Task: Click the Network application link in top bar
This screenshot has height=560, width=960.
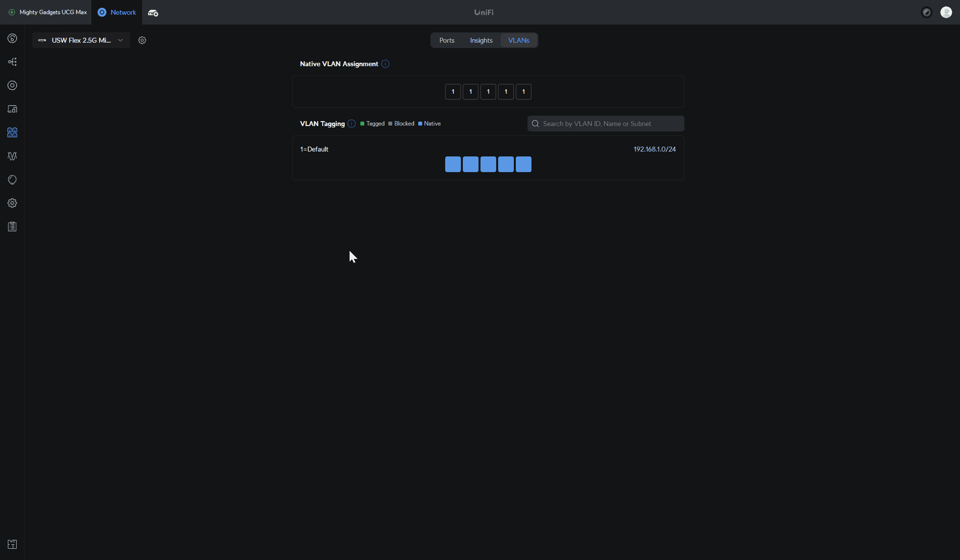Action: [x=117, y=12]
